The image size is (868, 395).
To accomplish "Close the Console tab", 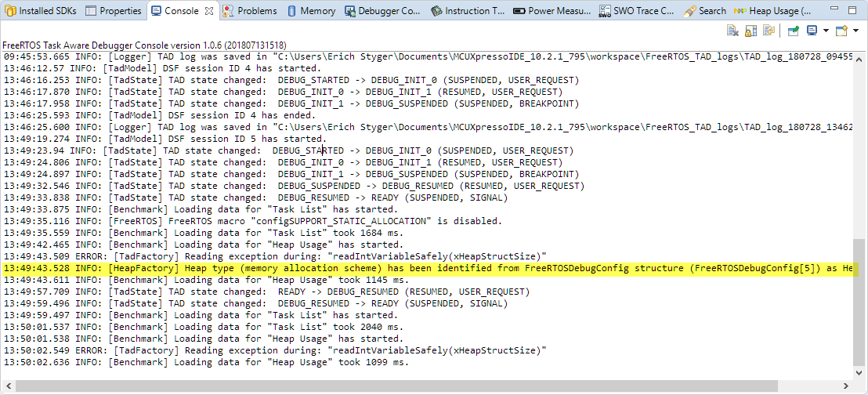I will coord(209,11).
